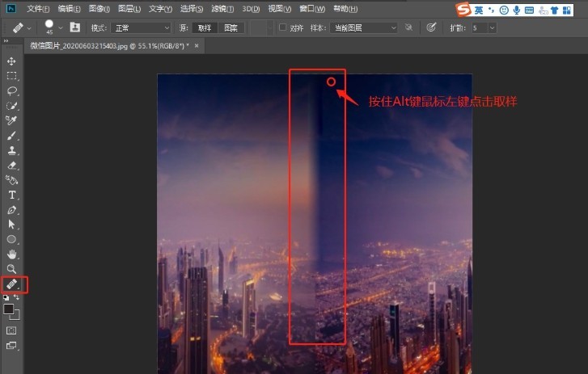588x374 pixels.
Task: Expand the brush preset picker
Action: (x=59, y=27)
